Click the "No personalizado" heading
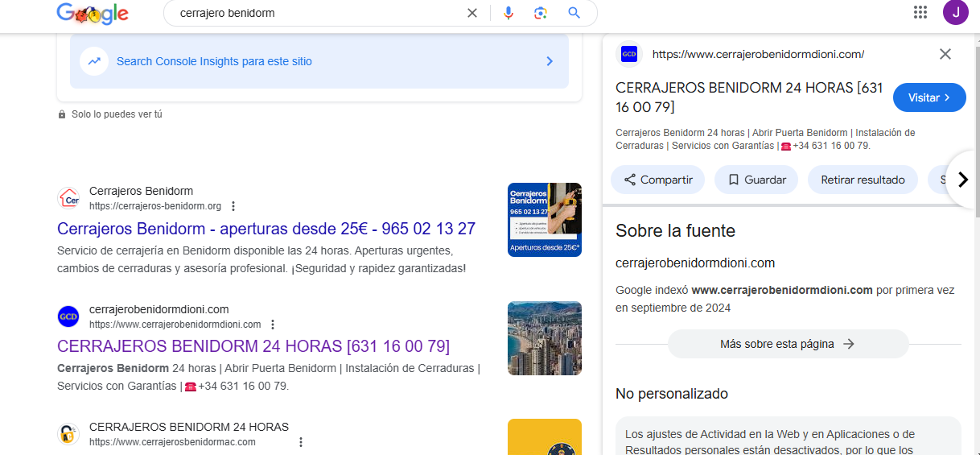Viewport: 980px width, 455px height. click(672, 394)
